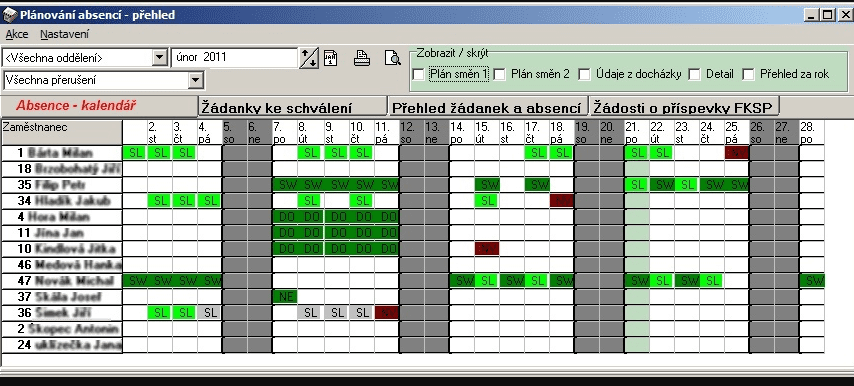Click Kindlová Jitka's dark red cell on the 15th

[486, 249]
